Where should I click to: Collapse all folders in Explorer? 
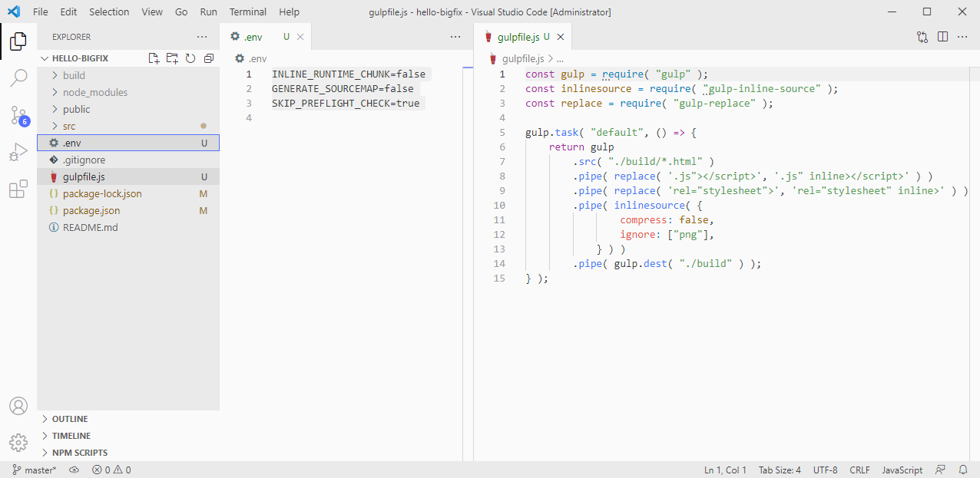coord(208,58)
